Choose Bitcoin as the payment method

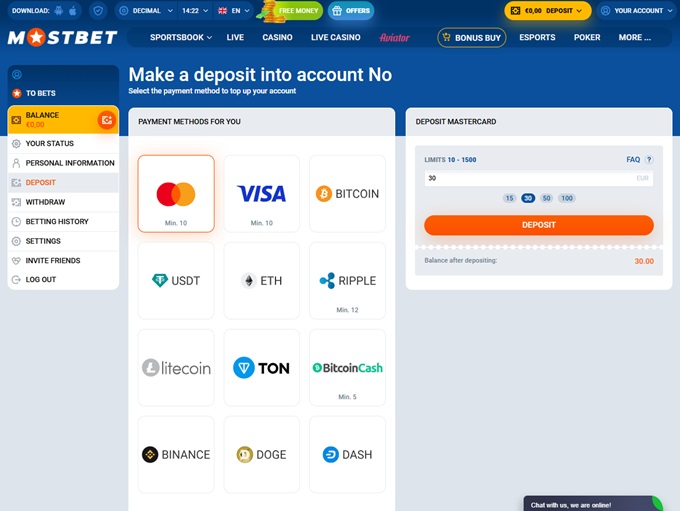[x=347, y=194]
